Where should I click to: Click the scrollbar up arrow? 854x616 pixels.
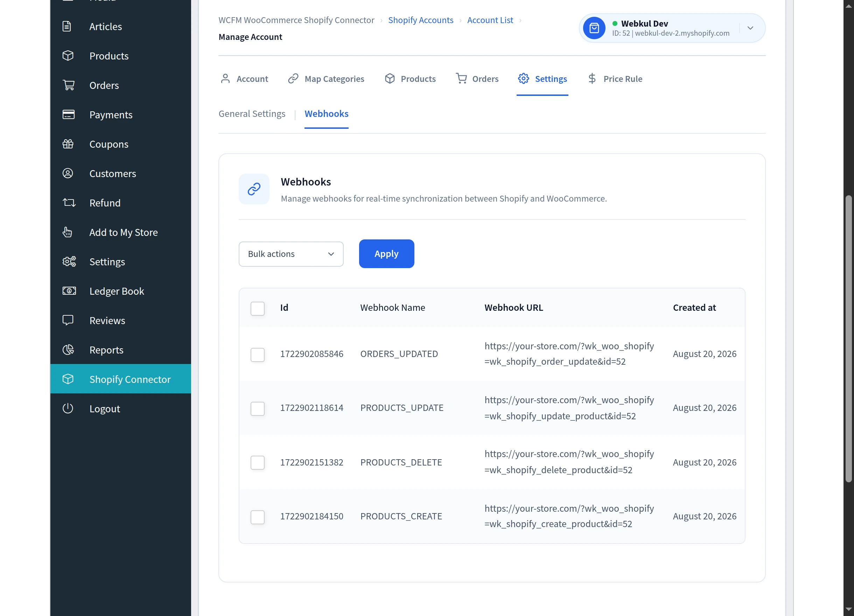click(x=848, y=7)
